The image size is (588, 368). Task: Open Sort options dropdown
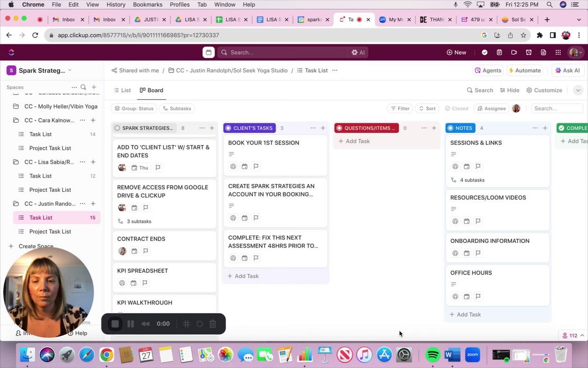427,109
